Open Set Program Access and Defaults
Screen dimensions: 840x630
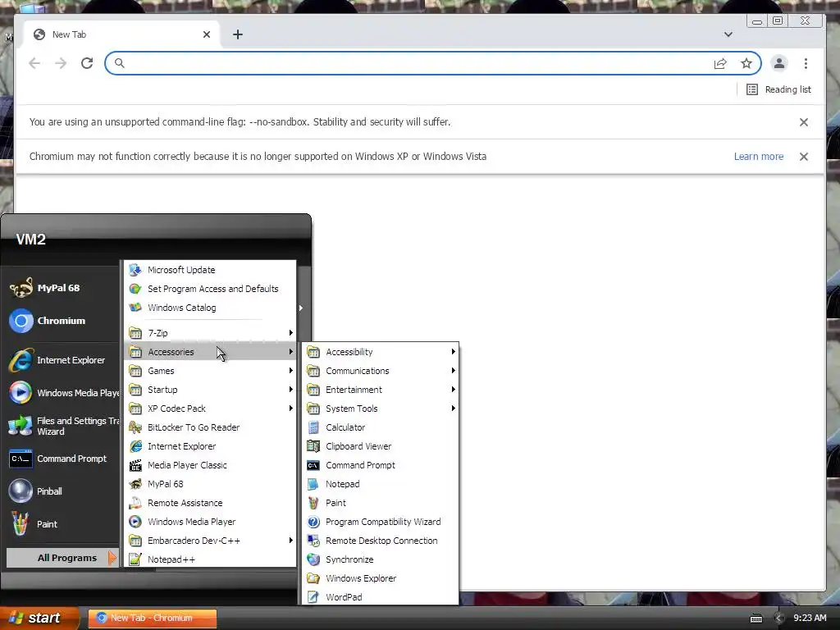point(210,289)
